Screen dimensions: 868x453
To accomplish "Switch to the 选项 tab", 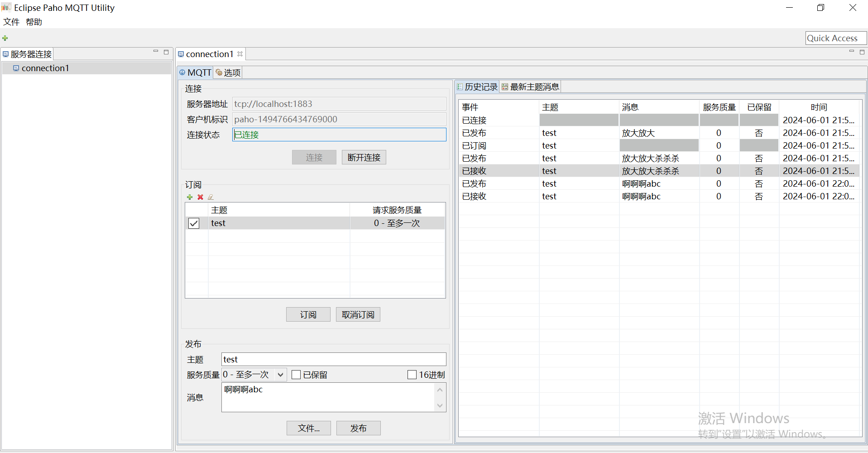I will click(228, 72).
